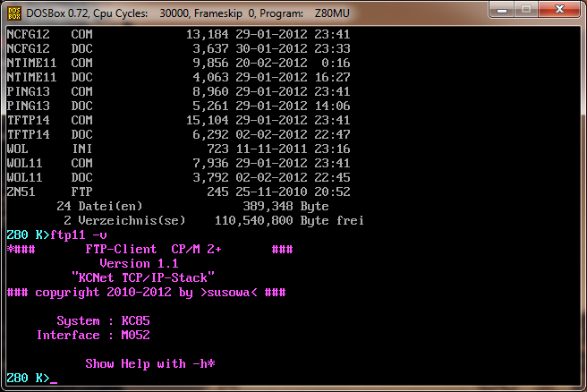Screen dimensions: 587x392
Task: Click the NCFG12 DOC file entry
Action: coord(50,47)
